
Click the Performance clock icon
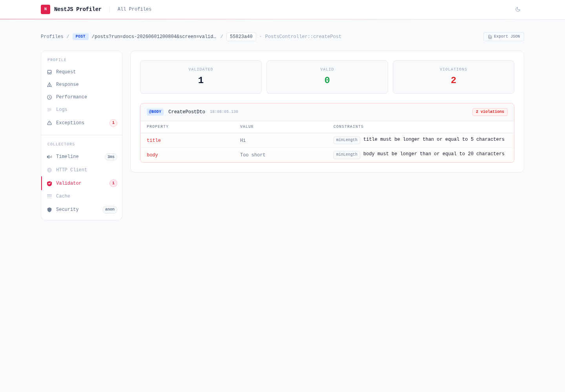click(x=49, y=97)
